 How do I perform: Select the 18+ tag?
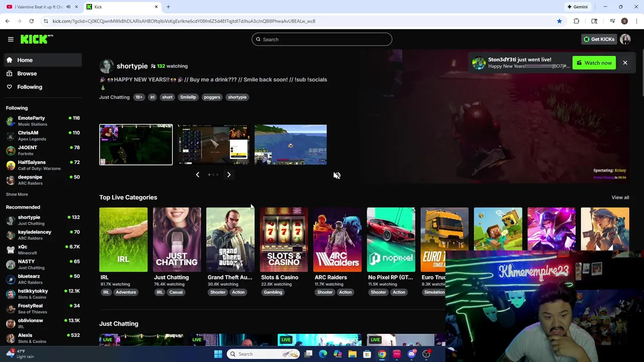point(139,97)
